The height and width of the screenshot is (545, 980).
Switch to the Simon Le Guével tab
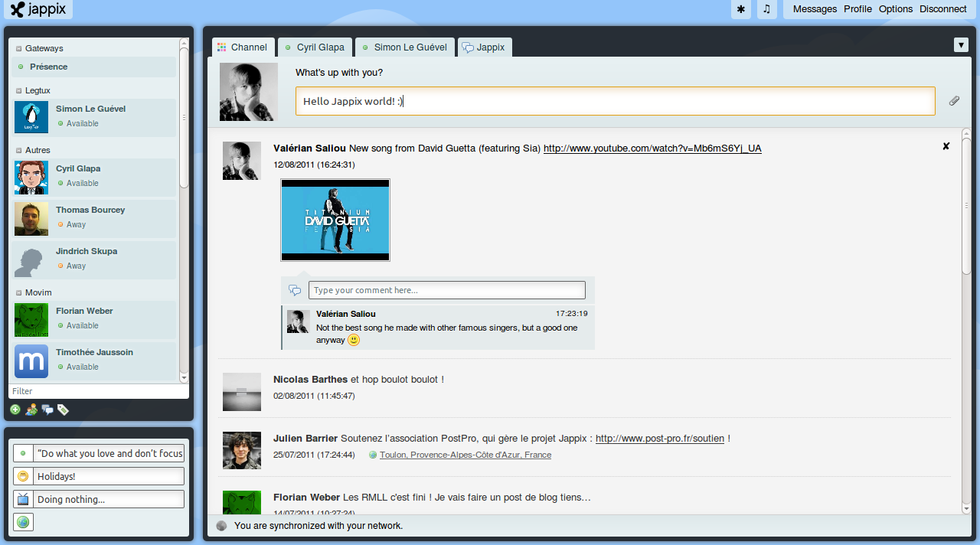tap(405, 47)
